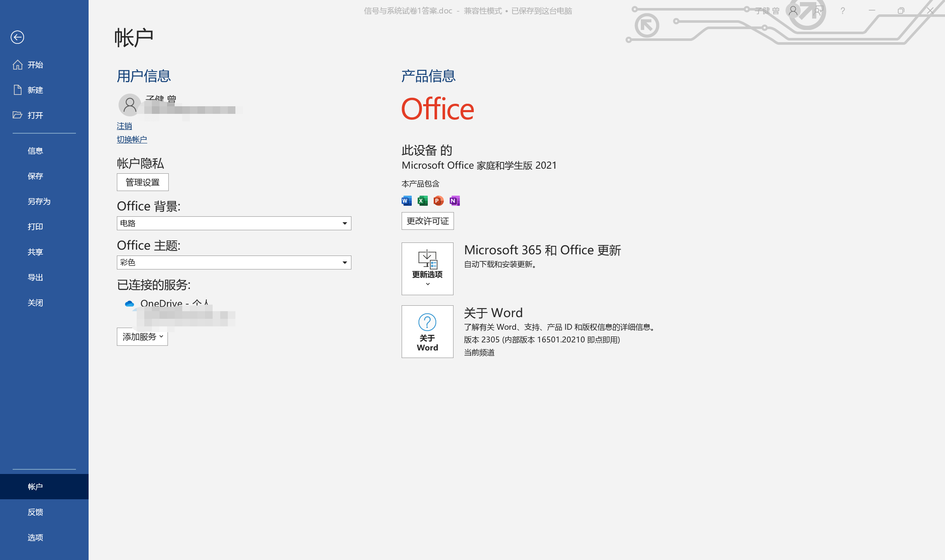The image size is (945, 560).
Task: Go to 选项 in the sidebar
Action: 35,538
